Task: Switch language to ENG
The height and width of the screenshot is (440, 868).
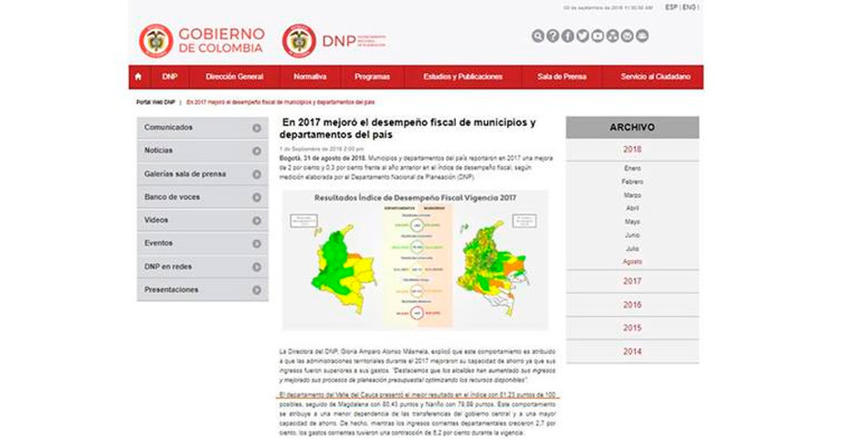Action: (690, 7)
